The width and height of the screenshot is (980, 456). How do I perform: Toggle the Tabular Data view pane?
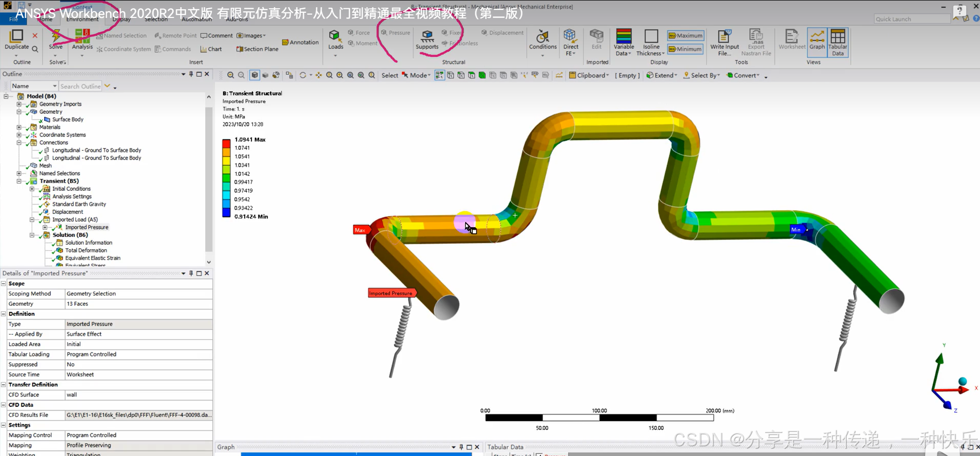click(837, 42)
